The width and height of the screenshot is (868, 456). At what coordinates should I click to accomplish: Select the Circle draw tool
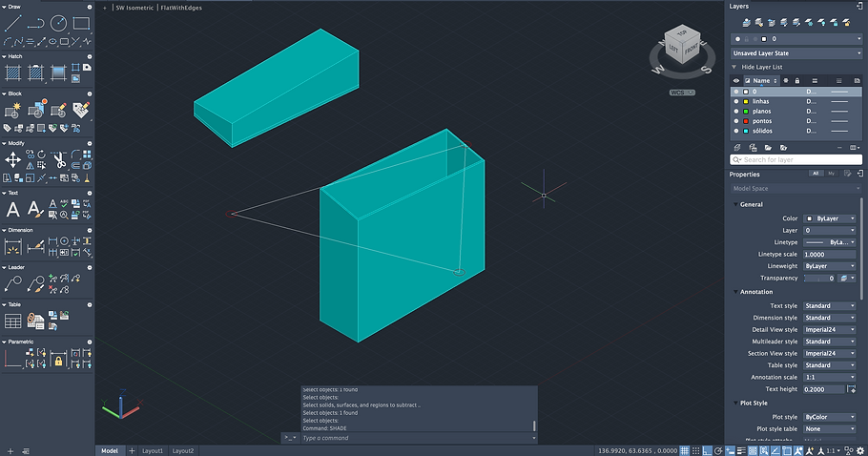59,23
